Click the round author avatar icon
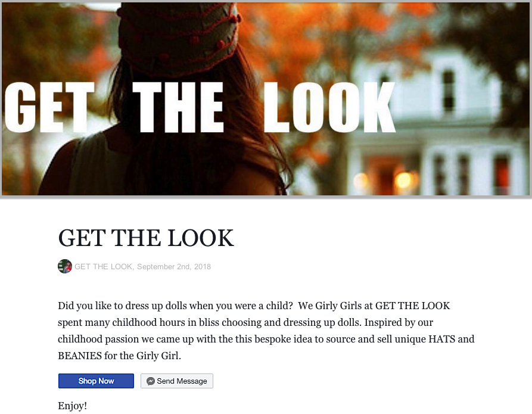 point(65,266)
